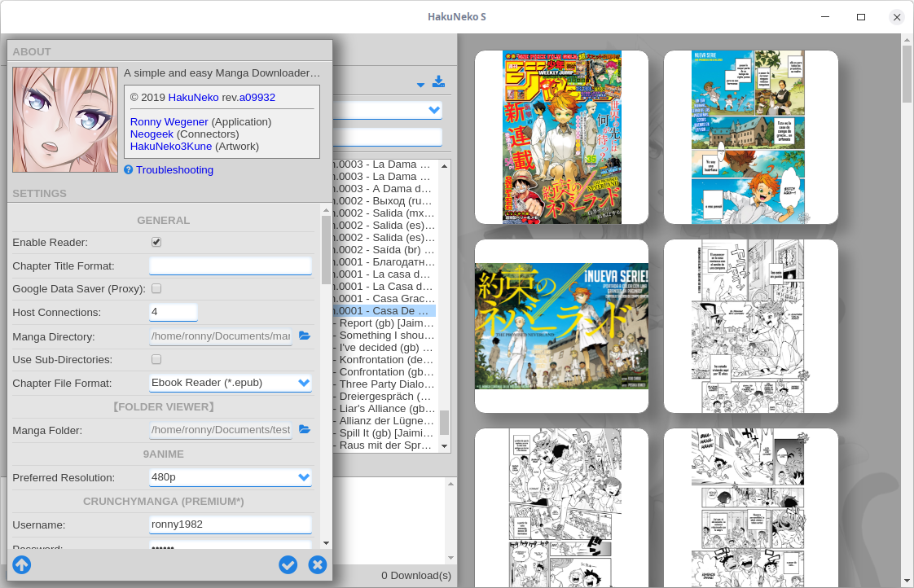Click the Troubleshooting question mark icon

(x=129, y=169)
